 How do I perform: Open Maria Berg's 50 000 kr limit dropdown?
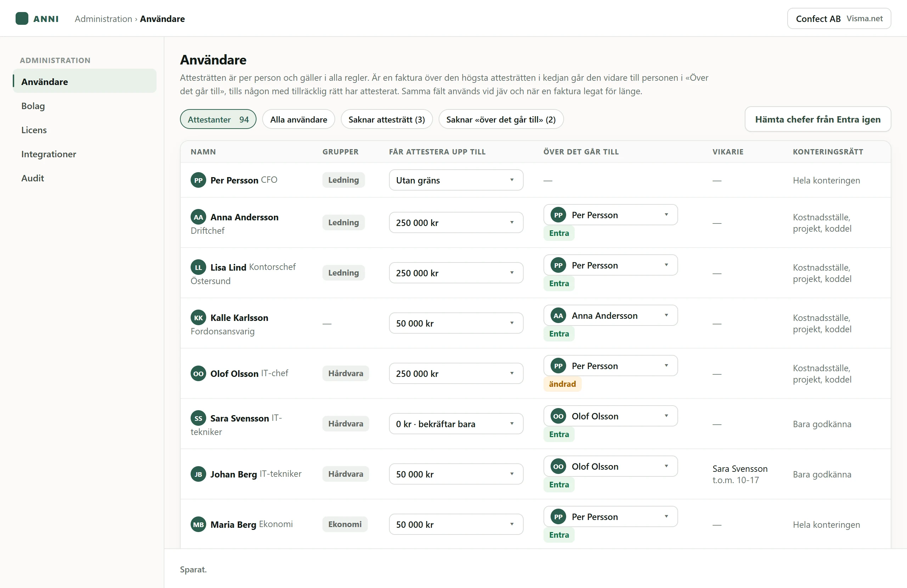point(456,524)
